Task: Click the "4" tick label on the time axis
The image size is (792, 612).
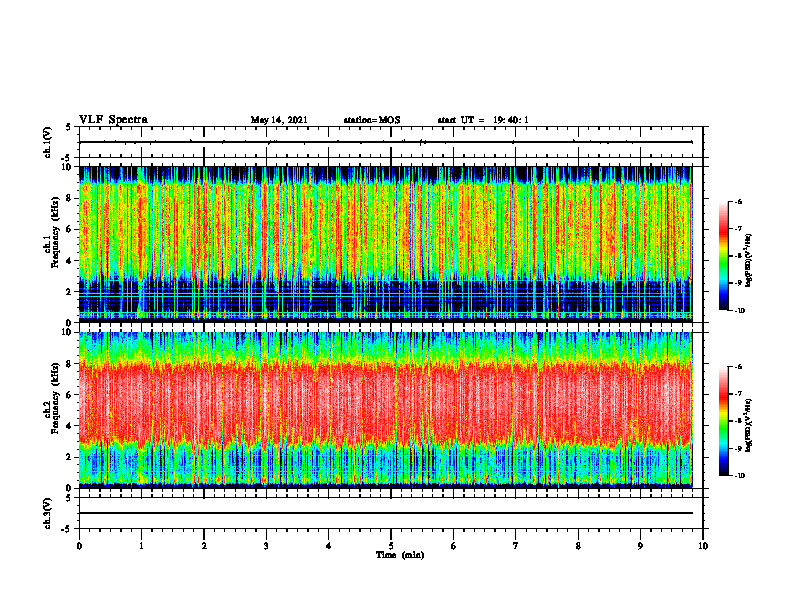Action: coord(329,546)
